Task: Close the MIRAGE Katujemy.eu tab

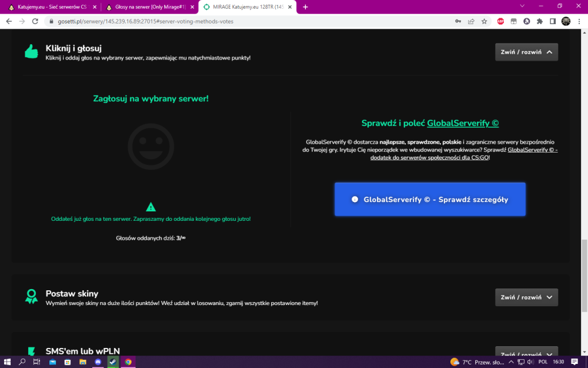Action: 289,7
